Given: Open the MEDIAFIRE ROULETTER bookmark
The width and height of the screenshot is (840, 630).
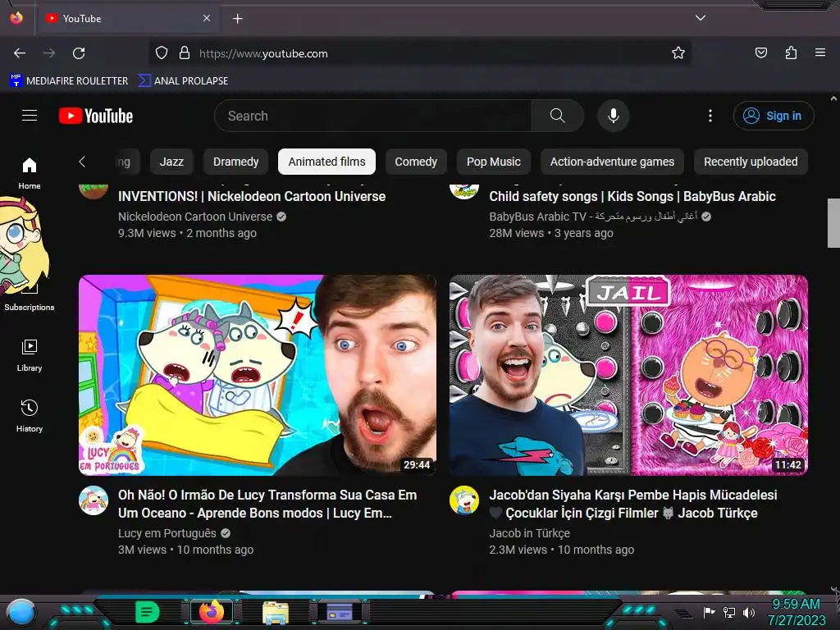Looking at the screenshot, I should [x=69, y=81].
